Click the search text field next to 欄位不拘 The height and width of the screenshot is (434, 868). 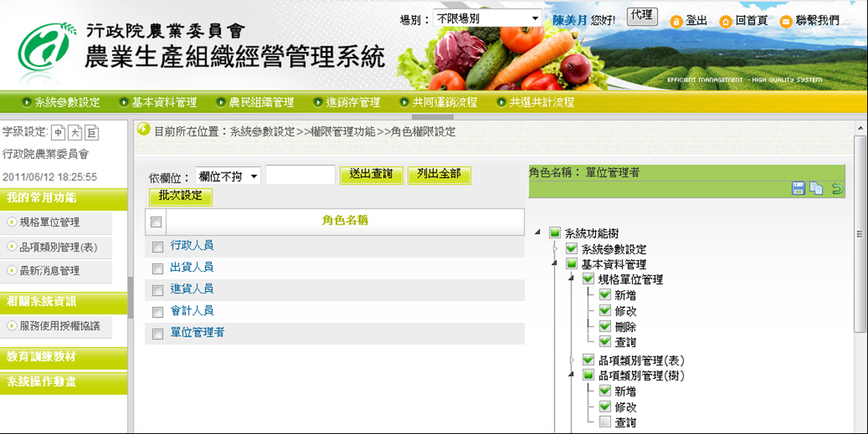(301, 175)
